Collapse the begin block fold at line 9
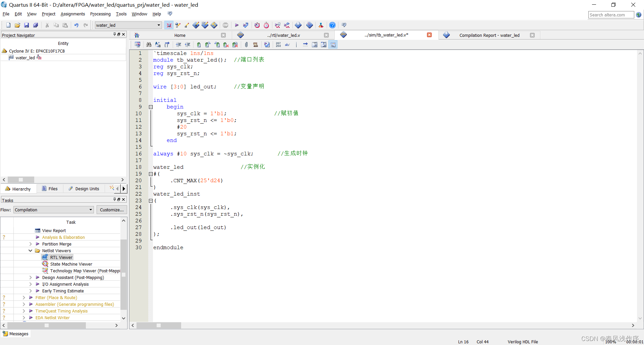This screenshot has width=644, height=345. click(151, 107)
